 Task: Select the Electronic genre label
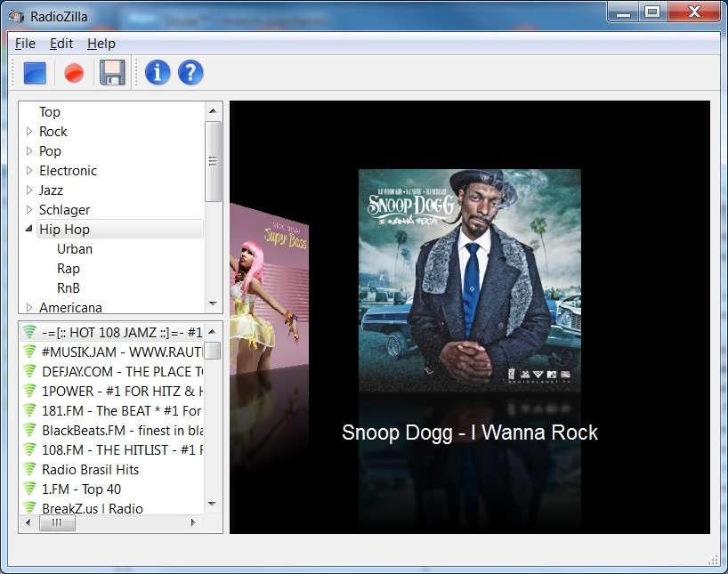coord(68,171)
